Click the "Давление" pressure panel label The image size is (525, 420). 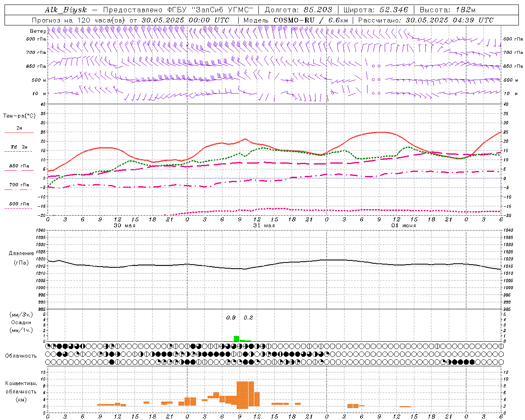pos(21,253)
